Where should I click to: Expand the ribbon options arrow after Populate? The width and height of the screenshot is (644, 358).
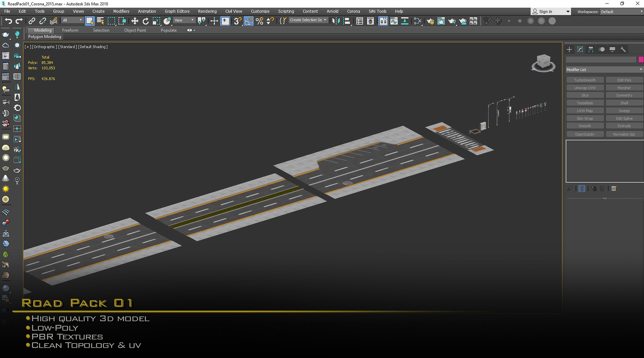[x=191, y=30]
